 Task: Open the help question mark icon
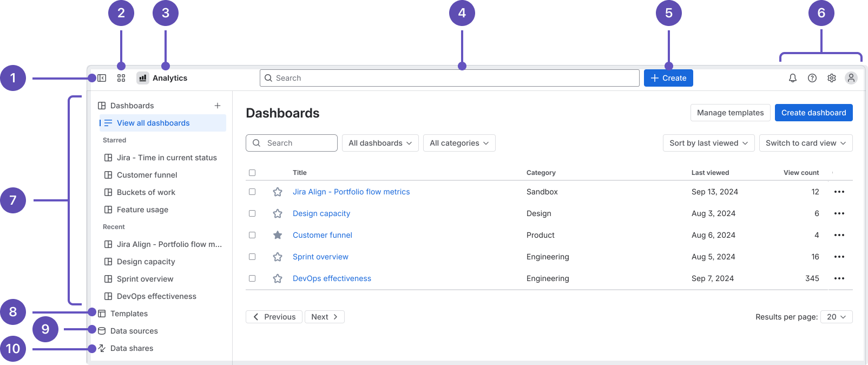(812, 78)
